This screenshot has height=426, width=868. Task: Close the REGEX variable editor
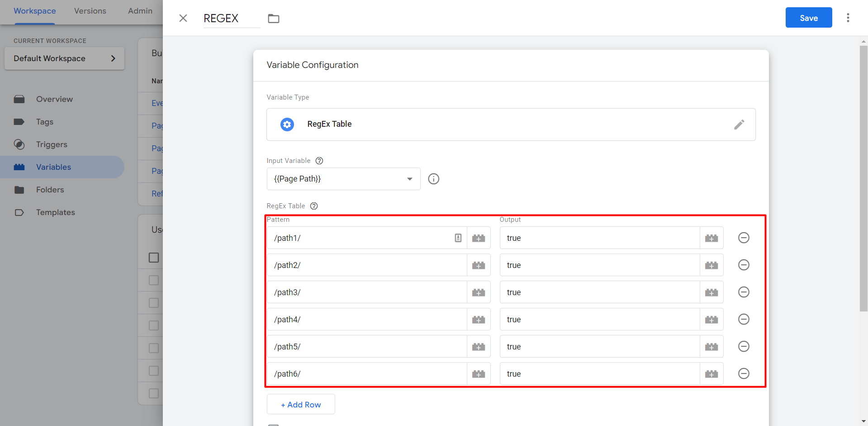[183, 18]
